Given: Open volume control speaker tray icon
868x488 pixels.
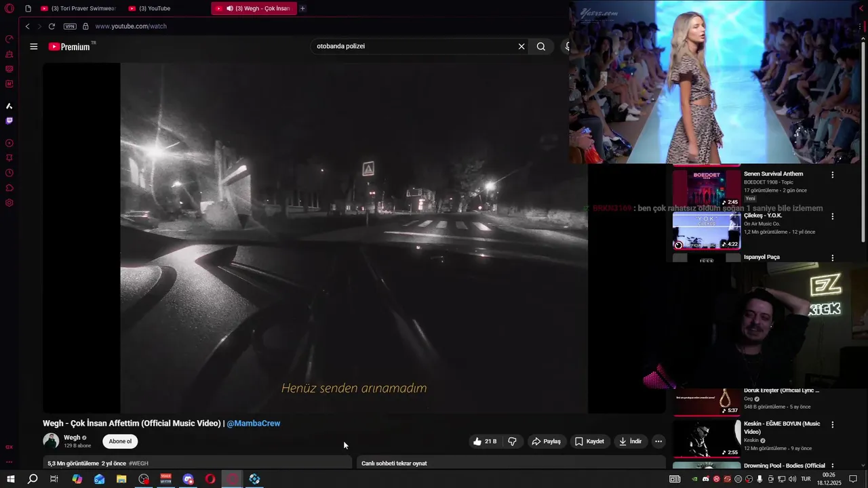Looking at the screenshot, I should tap(793, 479).
